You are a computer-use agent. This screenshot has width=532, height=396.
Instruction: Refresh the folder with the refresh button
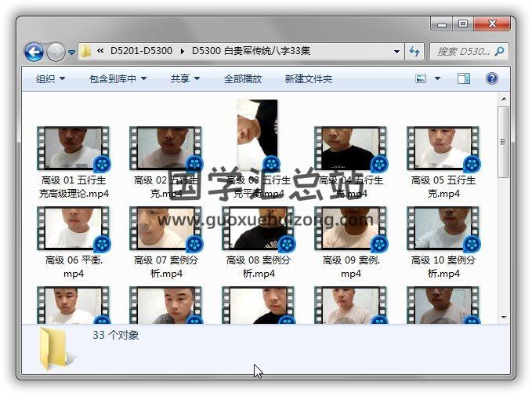click(414, 52)
